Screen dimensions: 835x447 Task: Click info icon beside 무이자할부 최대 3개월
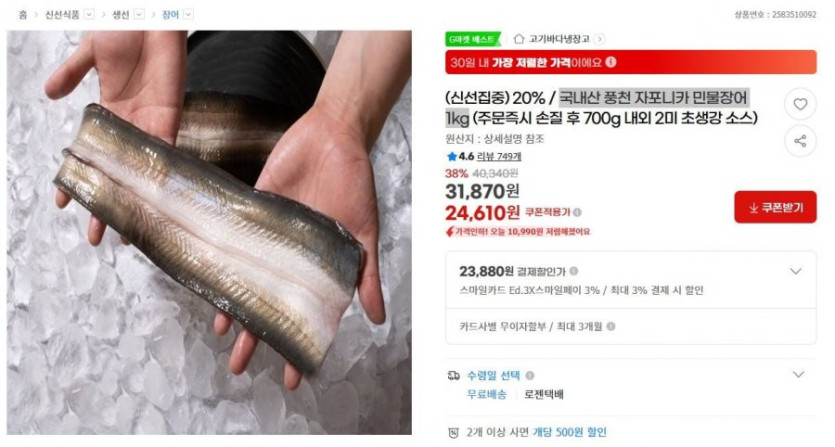pos(611,326)
